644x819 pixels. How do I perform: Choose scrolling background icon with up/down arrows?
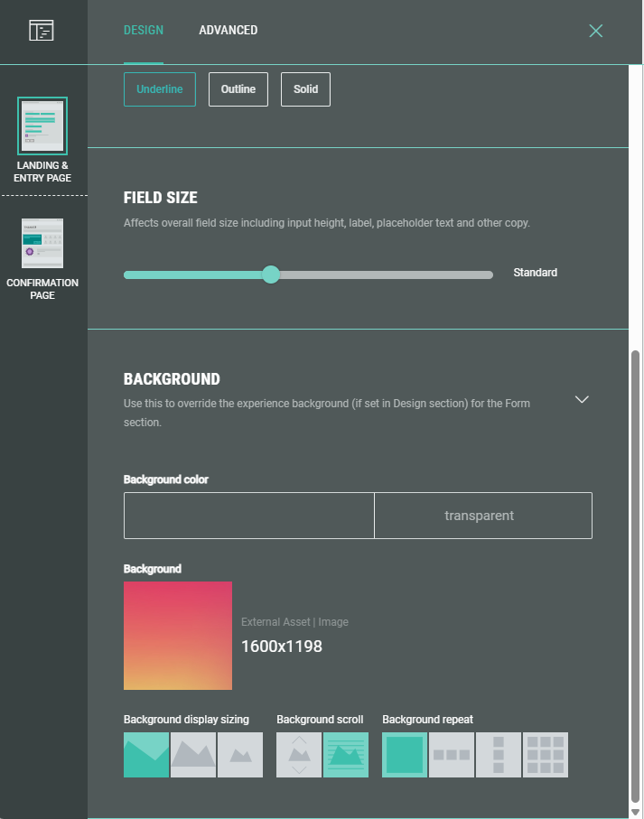pyautogui.click(x=299, y=755)
